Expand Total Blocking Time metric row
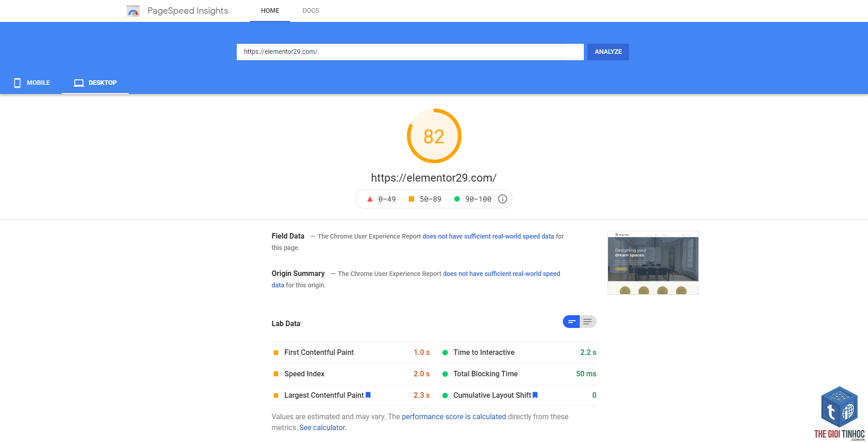Screen dimensions: 868x442 pos(519,374)
